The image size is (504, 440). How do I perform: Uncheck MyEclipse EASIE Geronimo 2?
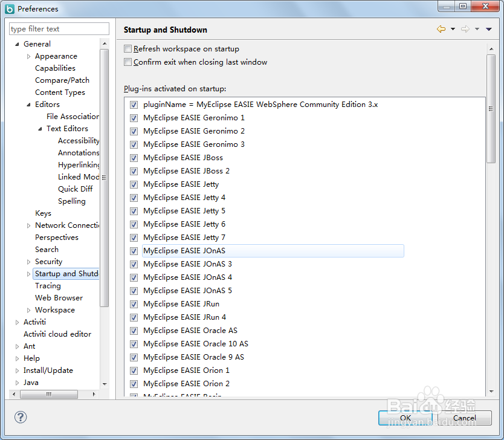point(134,131)
